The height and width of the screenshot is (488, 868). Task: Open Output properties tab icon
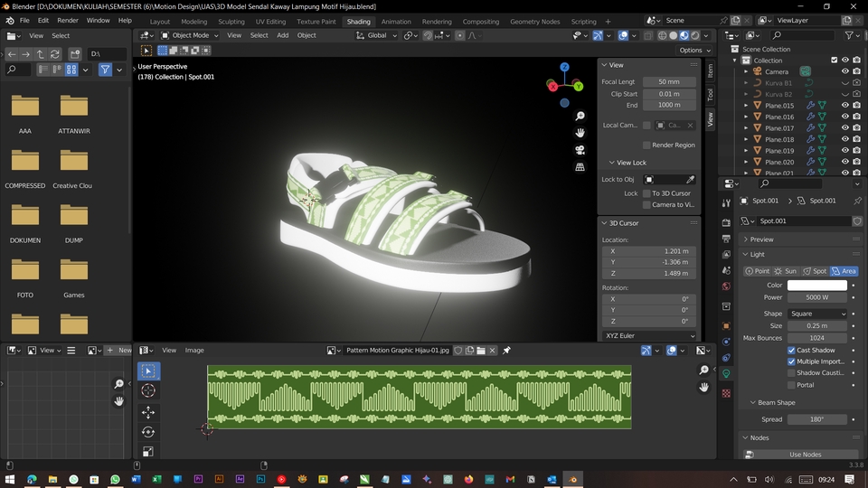pyautogui.click(x=726, y=239)
